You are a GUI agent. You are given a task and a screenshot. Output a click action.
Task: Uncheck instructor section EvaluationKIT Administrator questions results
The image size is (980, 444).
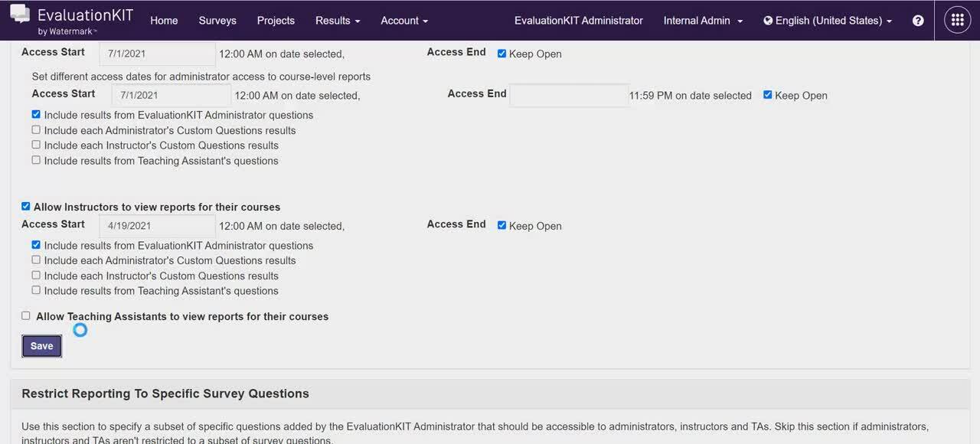pyautogui.click(x=36, y=245)
